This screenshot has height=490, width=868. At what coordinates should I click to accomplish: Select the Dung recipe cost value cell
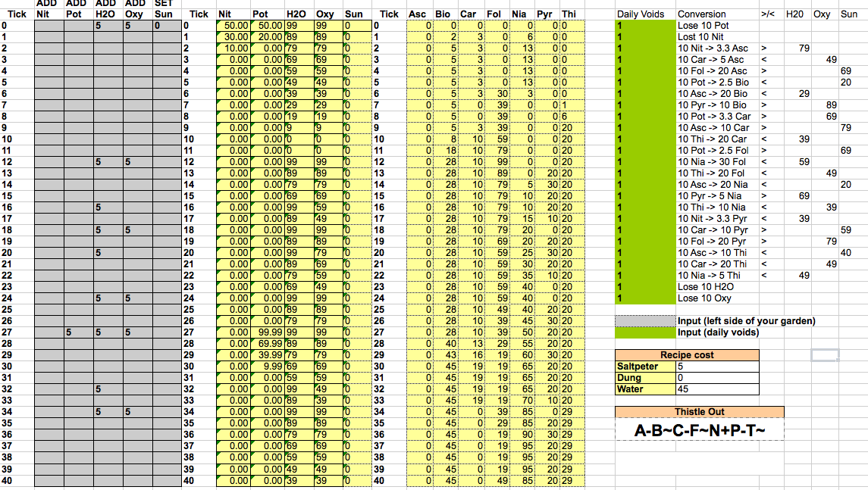(717, 378)
